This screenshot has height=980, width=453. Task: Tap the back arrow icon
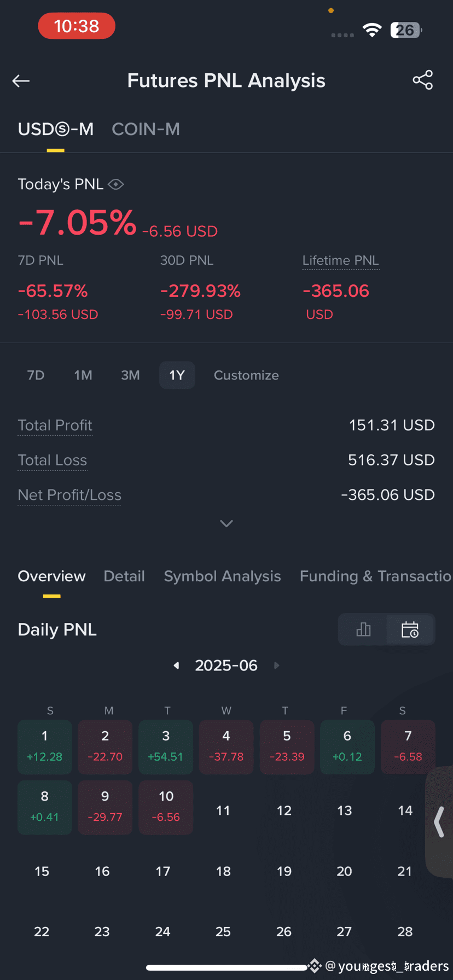click(21, 81)
